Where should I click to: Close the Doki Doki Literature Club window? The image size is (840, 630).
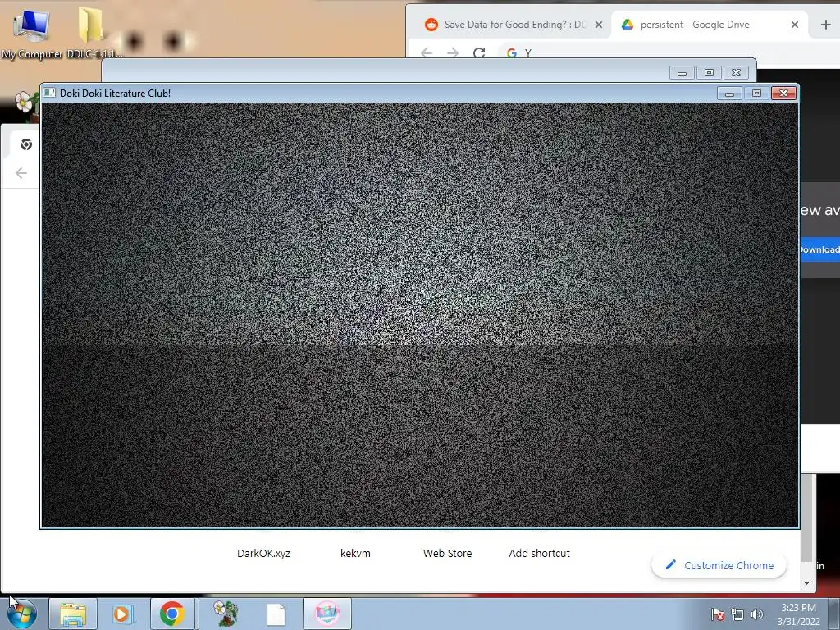point(783,94)
